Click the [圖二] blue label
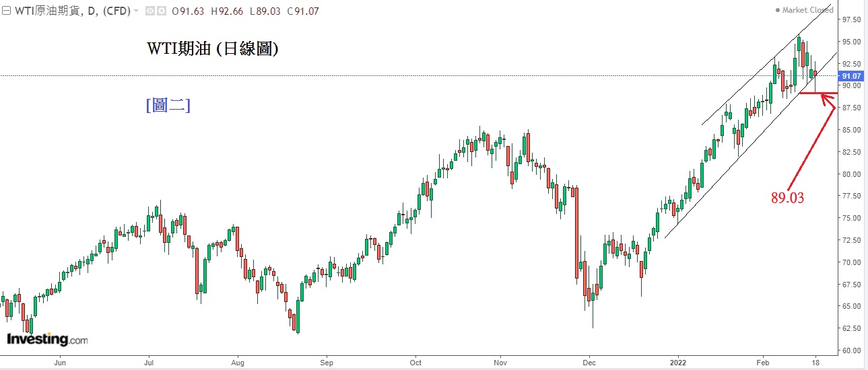The height and width of the screenshot is (370, 868). [x=168, y=105]
